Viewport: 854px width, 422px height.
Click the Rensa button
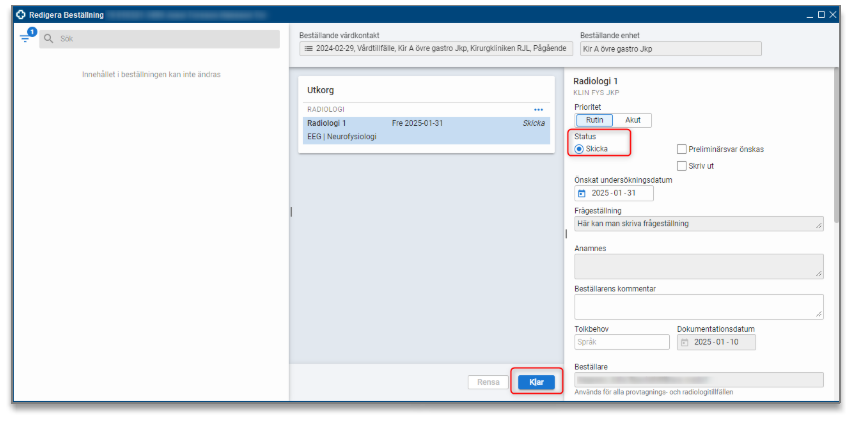tap(488, 382)
